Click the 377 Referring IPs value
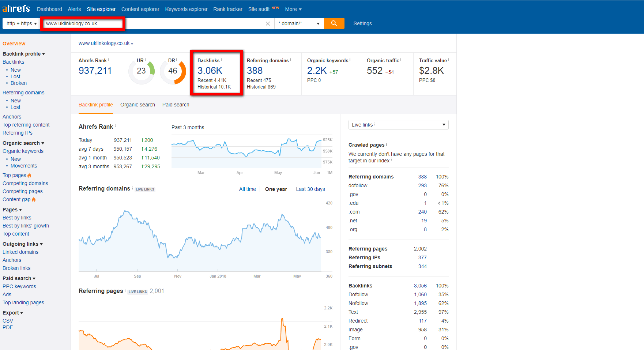This screenshot has width=644, height=350. [422, 257]
